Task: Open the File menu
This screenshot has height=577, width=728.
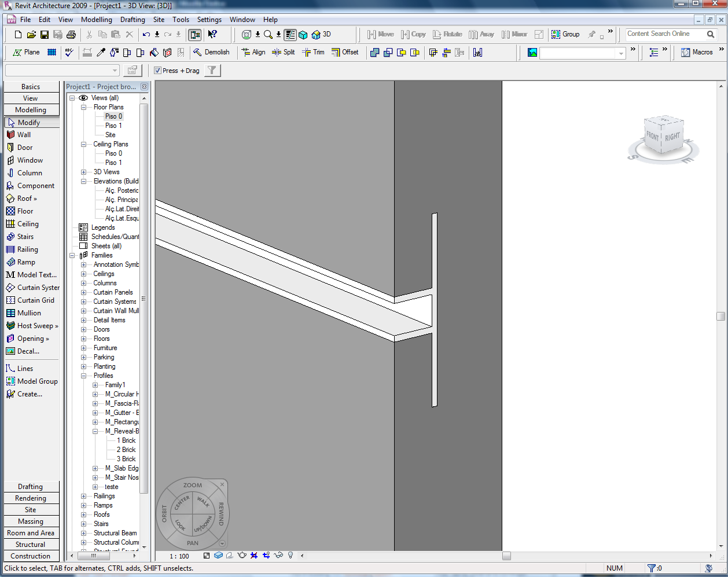Action: tap(25, 20)
